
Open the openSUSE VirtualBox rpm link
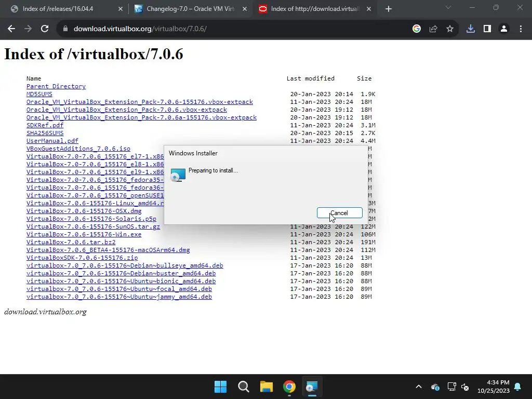pyautogui.click(x=95, y=195)
